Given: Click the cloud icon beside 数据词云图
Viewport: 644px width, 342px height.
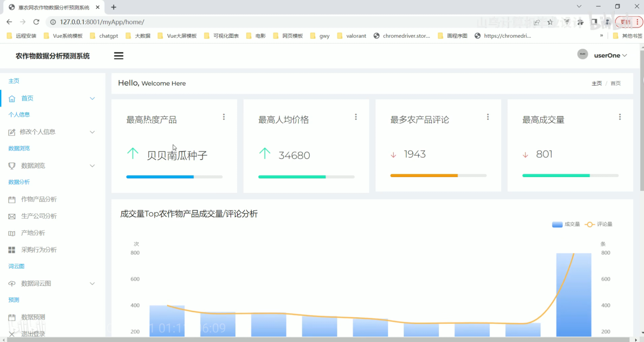Looking at the screenshot, I should click(x=12, y=284).
